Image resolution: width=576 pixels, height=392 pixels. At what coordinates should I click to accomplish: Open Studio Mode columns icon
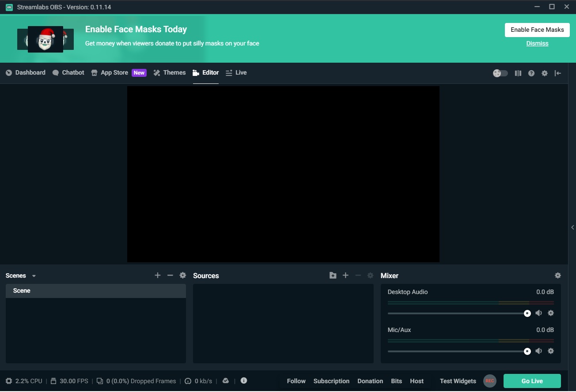[518, 73]
